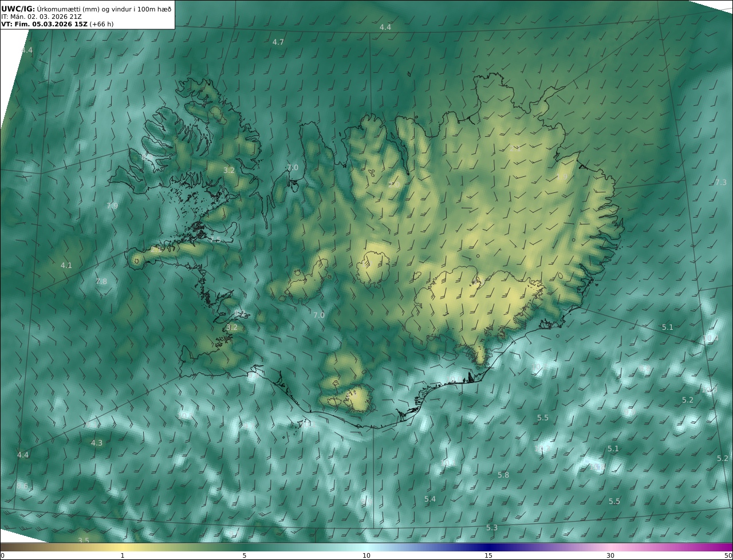Select the valid time "VT: Fim. 05.03.2026 15Z"

coord(44,24)
